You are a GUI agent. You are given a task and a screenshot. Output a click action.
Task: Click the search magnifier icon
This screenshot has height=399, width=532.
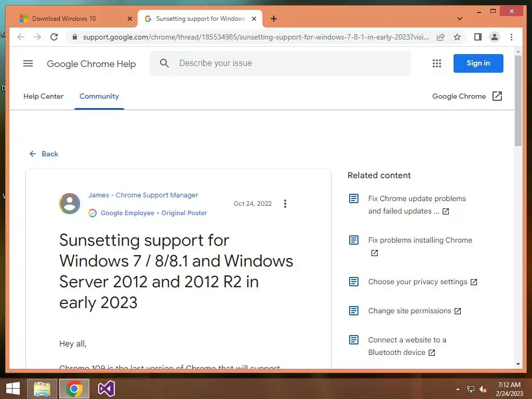click(164, 63)
